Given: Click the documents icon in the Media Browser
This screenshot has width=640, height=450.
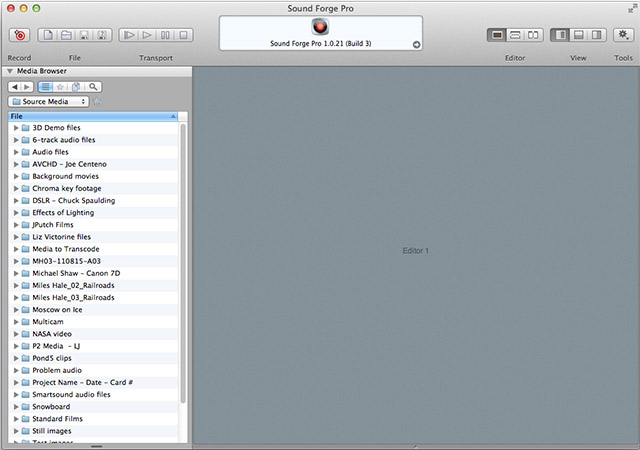Looking at the screenshot, I should [76, 87].
